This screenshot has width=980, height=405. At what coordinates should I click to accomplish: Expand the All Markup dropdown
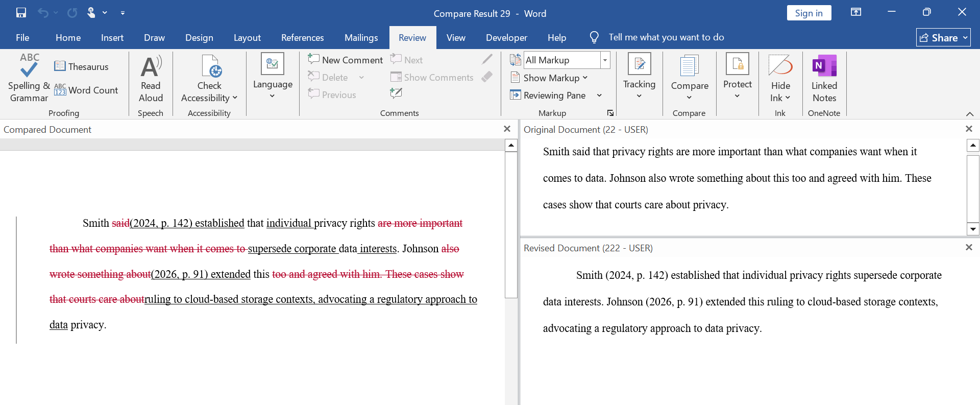[x=605, y=60]
